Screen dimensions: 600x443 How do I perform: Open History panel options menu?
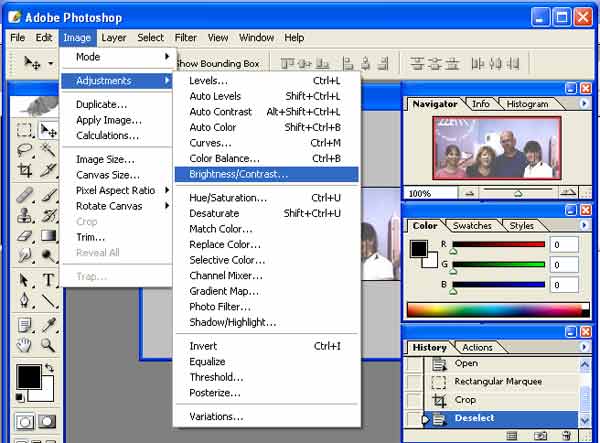tap(584, 347)
